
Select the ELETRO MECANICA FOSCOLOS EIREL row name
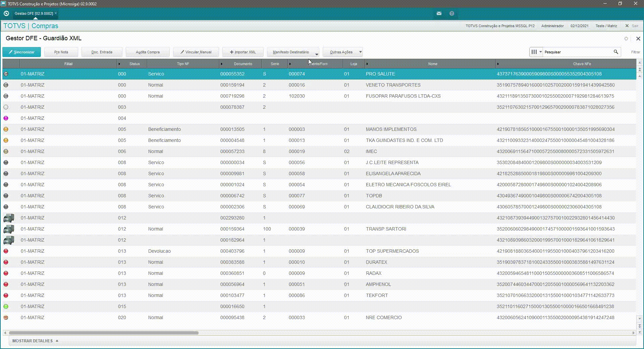[x=408, y=185]
